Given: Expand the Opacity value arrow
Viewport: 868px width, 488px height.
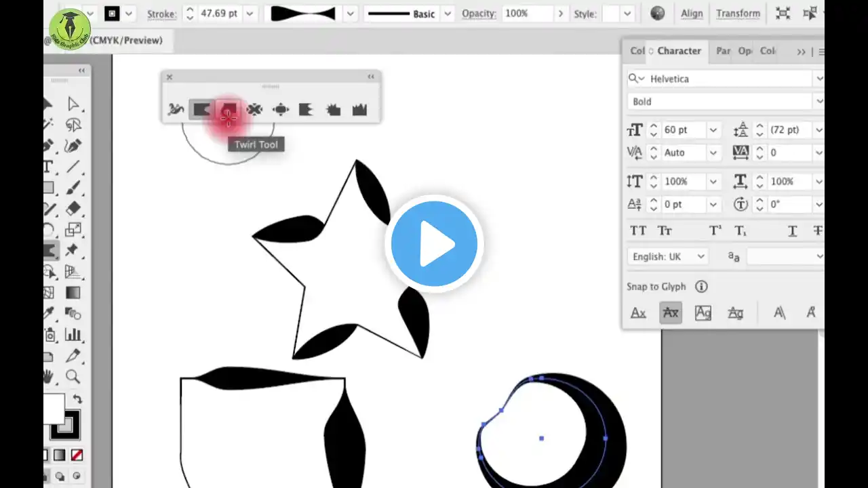Looking at the screenshot, I should 560,14.
